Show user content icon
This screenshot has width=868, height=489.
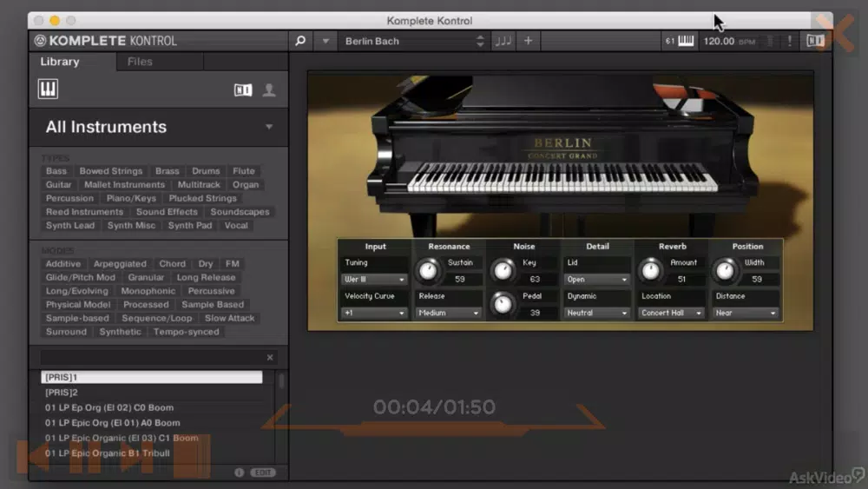tap(269, 89)
